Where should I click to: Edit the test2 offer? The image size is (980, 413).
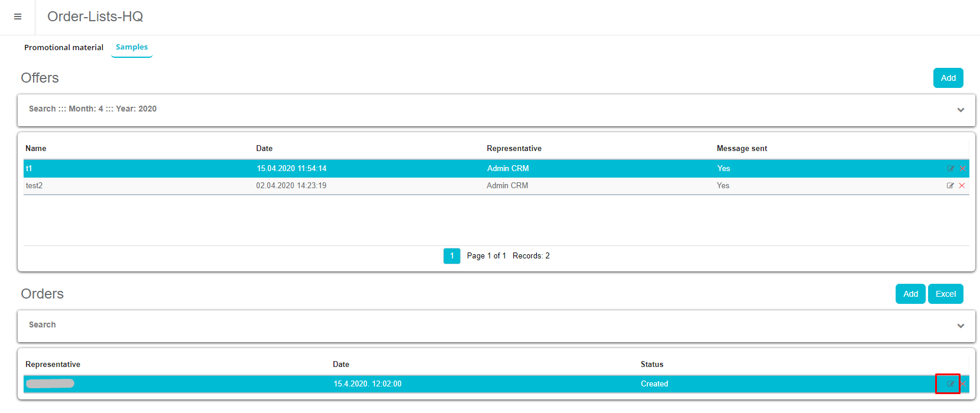pyautogui.click(x=950, y=186)
